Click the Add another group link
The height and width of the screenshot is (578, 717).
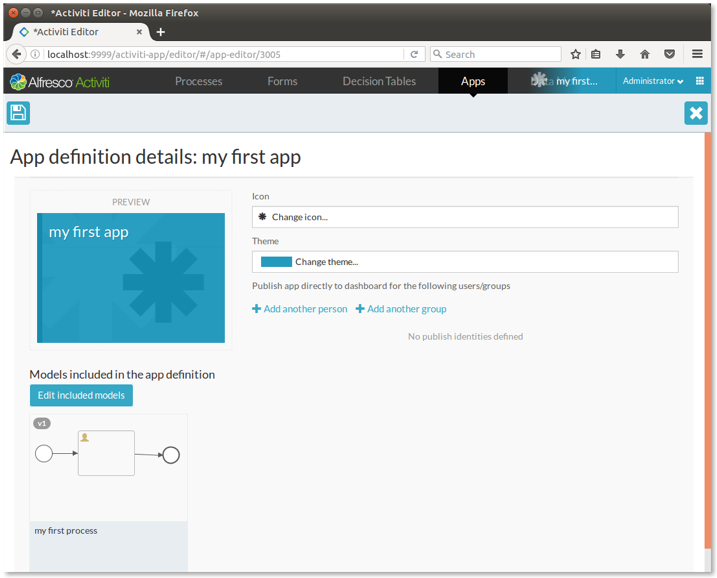[x=401, y=309]
